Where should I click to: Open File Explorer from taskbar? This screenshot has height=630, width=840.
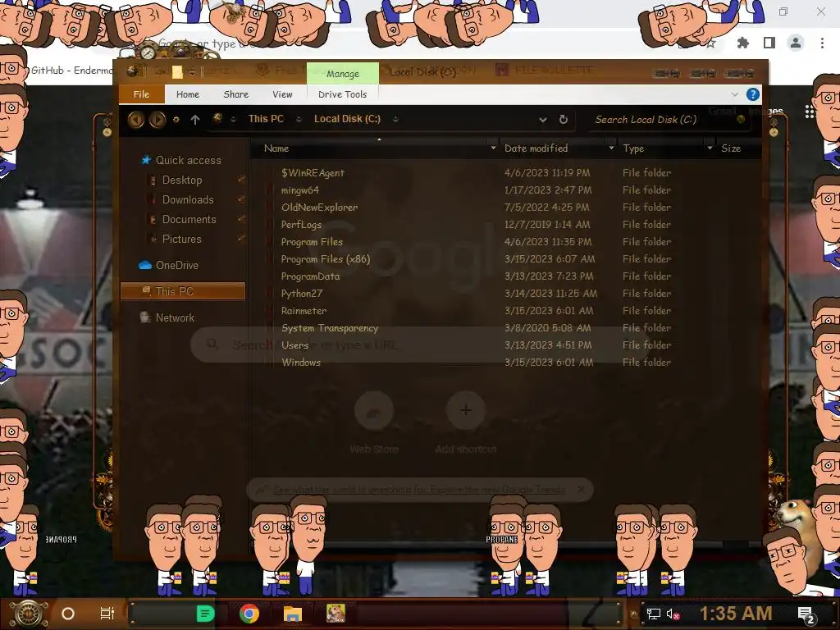pyautogui.click(x=293, y=614)
